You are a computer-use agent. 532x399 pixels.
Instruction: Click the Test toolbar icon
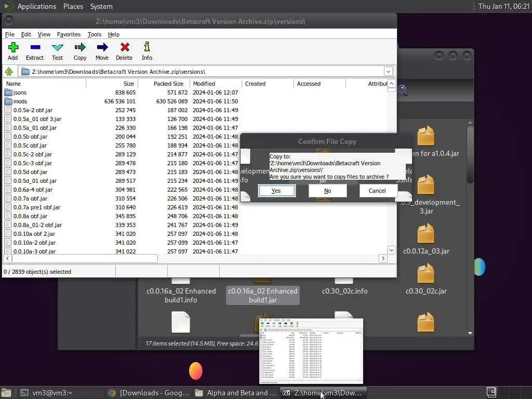pyautogui.click(x=57, y=47)
